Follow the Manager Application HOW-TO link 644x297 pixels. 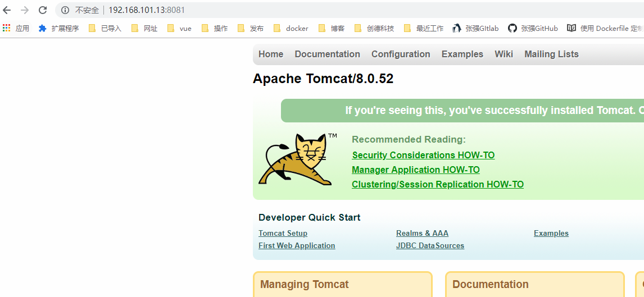click(x=416, y=170)
